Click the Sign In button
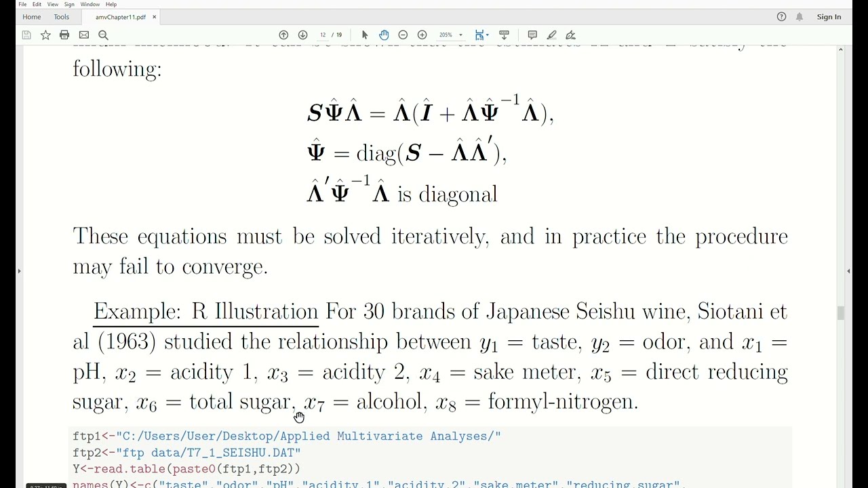Viewport: 868px width, 488px height. pos(829,17)
